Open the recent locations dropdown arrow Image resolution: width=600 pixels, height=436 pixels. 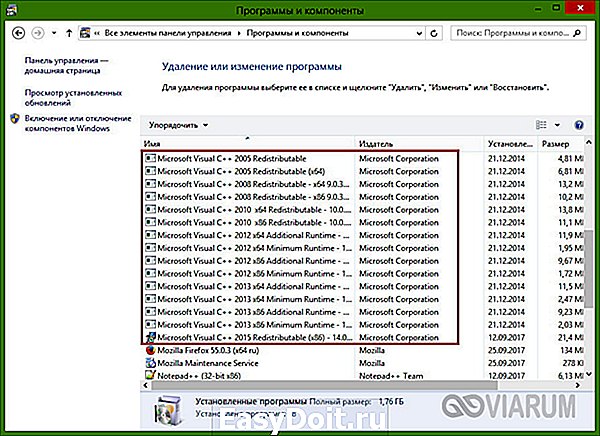click(54, 33)
